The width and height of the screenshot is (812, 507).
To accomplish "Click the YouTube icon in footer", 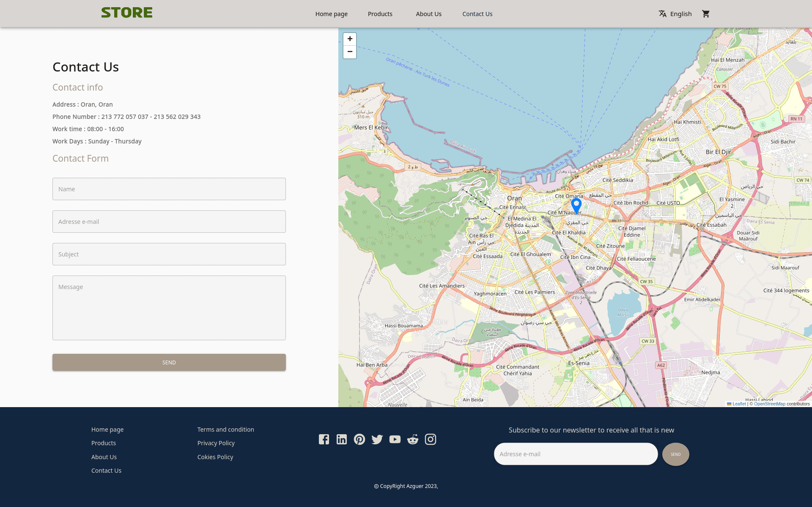I will [395, 439].
